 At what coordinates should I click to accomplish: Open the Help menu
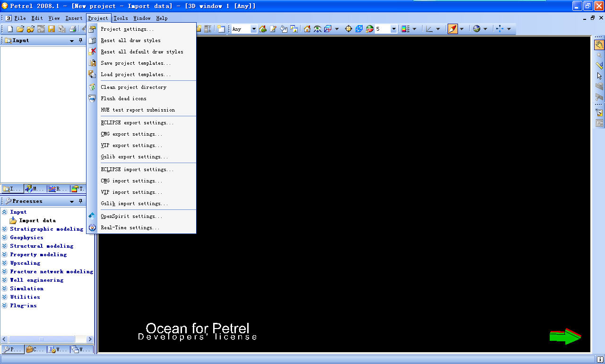(x=162, y=18)
